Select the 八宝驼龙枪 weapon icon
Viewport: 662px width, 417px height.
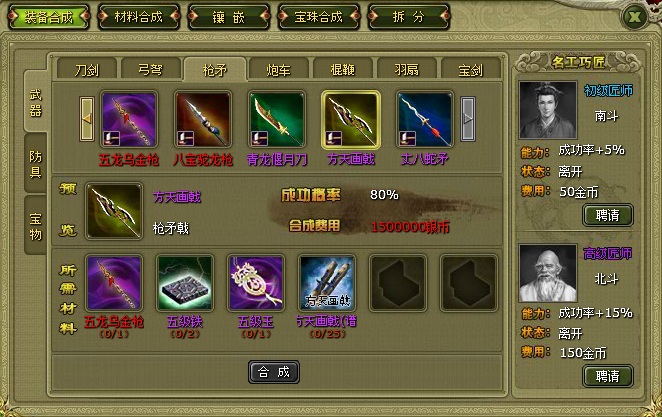tap(203, 120)
